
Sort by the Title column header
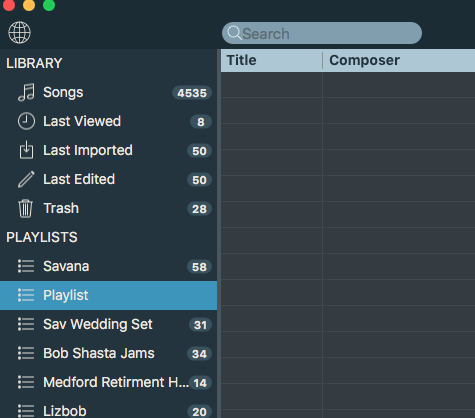(x=272, y=60)
